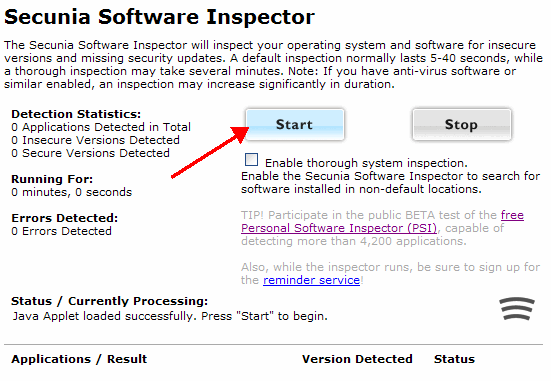Click the Applications / Result column header
This screenshot has height=381, width=551.
pyautogui.click(x=79, y=359)
